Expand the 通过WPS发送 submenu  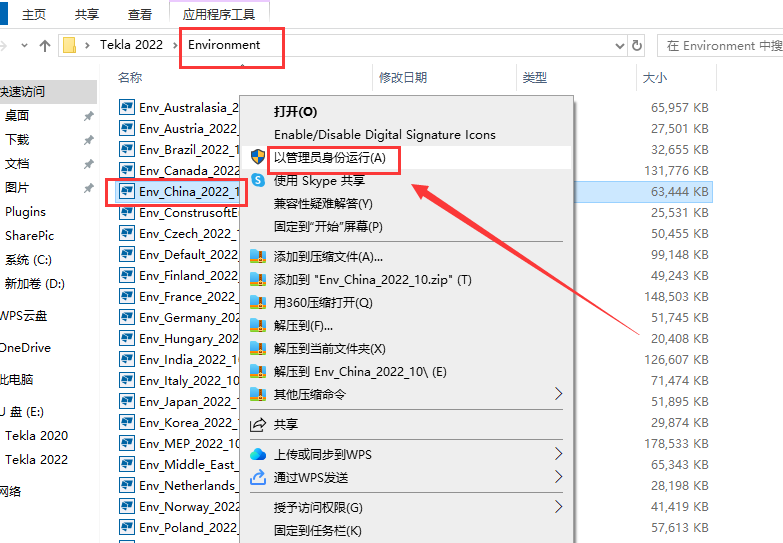click(x=558, y=477)
